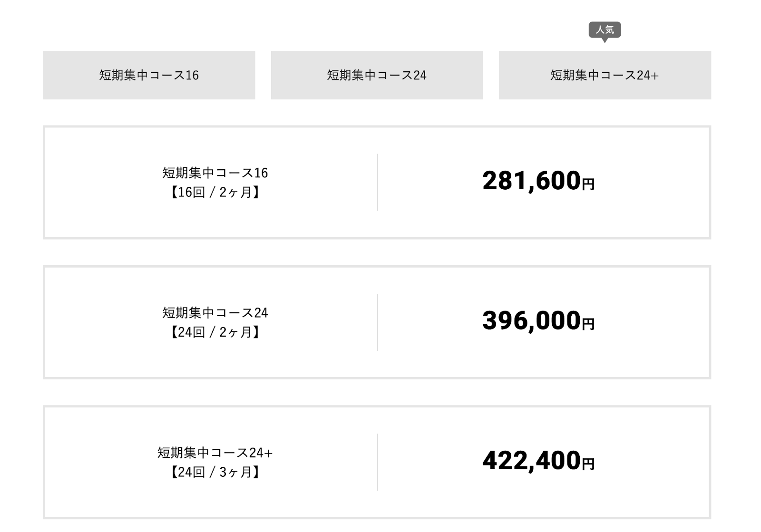This screenshot has width=761, height=532.
Task: Click the 短期集中コース24+ card title
Action: click(215, 452)
